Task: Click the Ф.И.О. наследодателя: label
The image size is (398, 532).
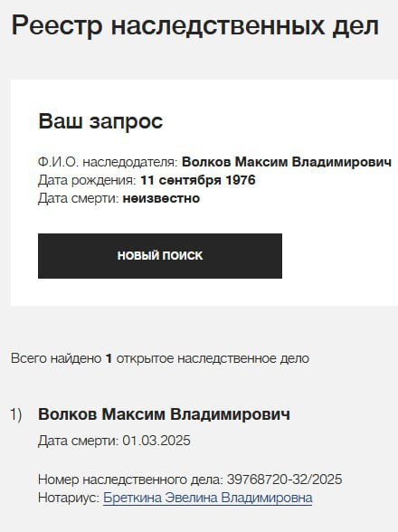Action: click(x=108, y=162)
